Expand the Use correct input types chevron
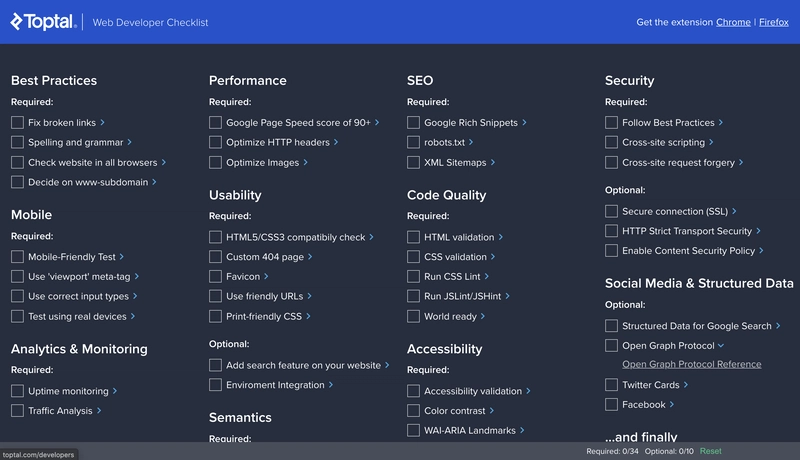 point(135,296)
